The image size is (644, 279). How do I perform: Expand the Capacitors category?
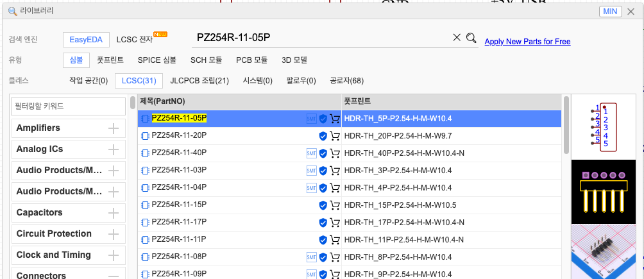[x=114, y=213]
